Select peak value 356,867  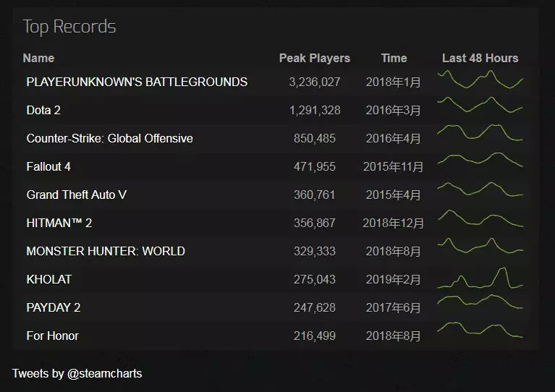315,223
